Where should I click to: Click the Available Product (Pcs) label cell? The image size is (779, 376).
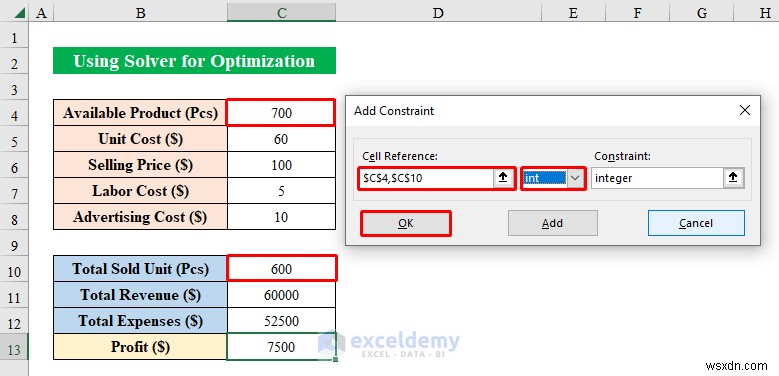click(x=141, y=113)
